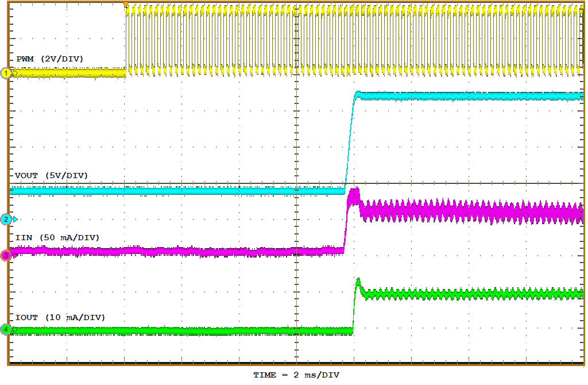Select the yellow channel 1 marker
The width and height of the screenshot is (588, 385).
point(5,74)
